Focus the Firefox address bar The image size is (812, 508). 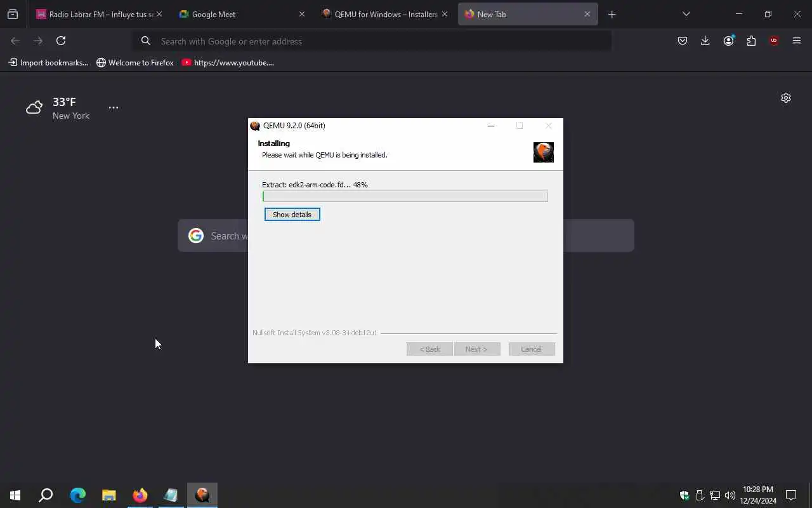pyautogui.click(x=372, y=41)
